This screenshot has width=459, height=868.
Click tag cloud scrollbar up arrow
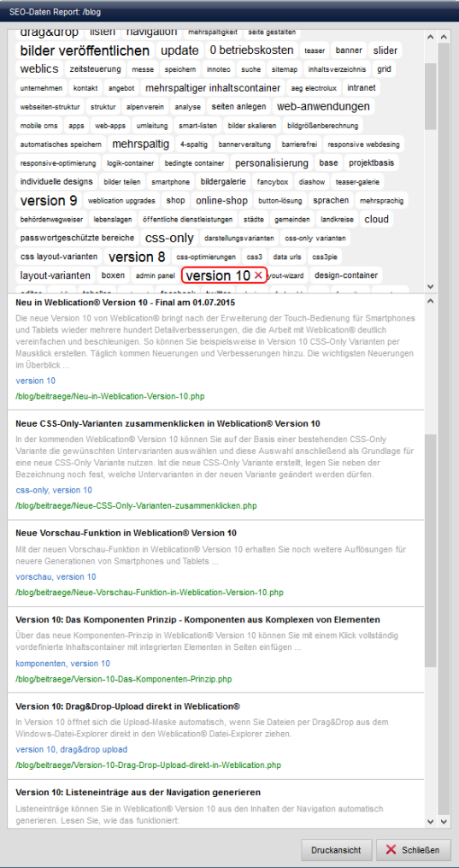tap(432, 37)
